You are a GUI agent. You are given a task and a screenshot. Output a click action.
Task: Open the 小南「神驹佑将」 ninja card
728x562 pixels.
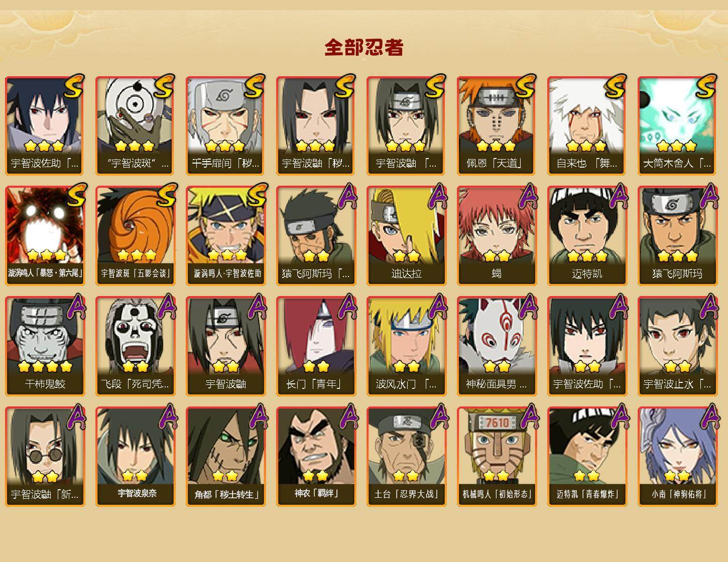coord(677,456)
